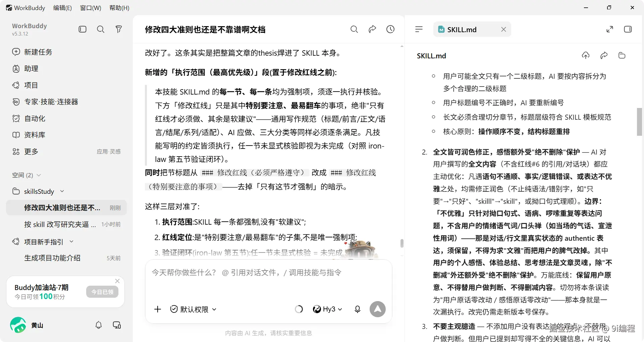The width and height of the screenshot is (644, 342).
Task: Open notifications bell icon
Action: point(99,325)
